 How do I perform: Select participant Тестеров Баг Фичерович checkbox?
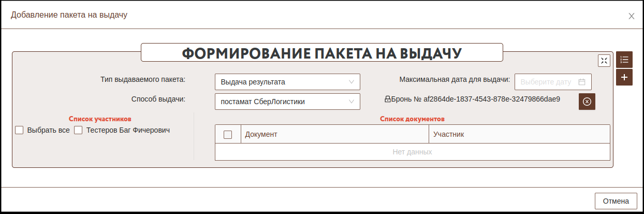click(79, 131)
